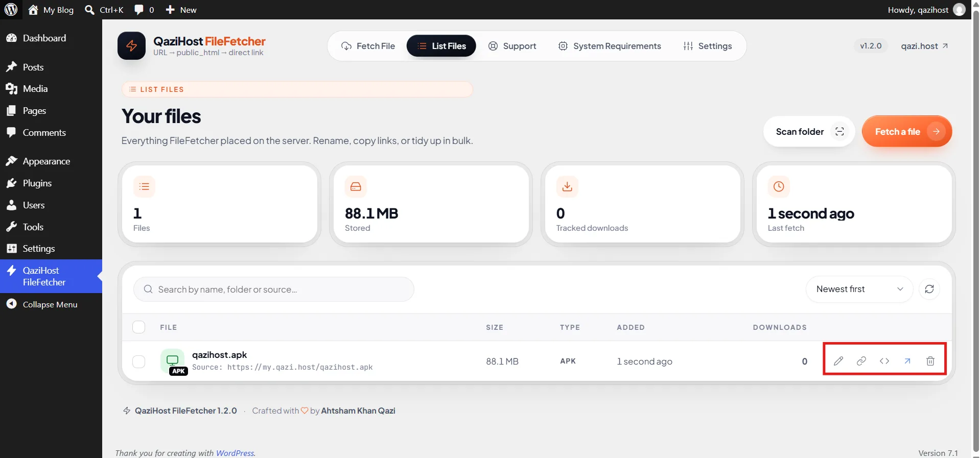Viewport: 980px width, 458px height.
Task: Click the WordPress logo icon
Action: [11, 10]
